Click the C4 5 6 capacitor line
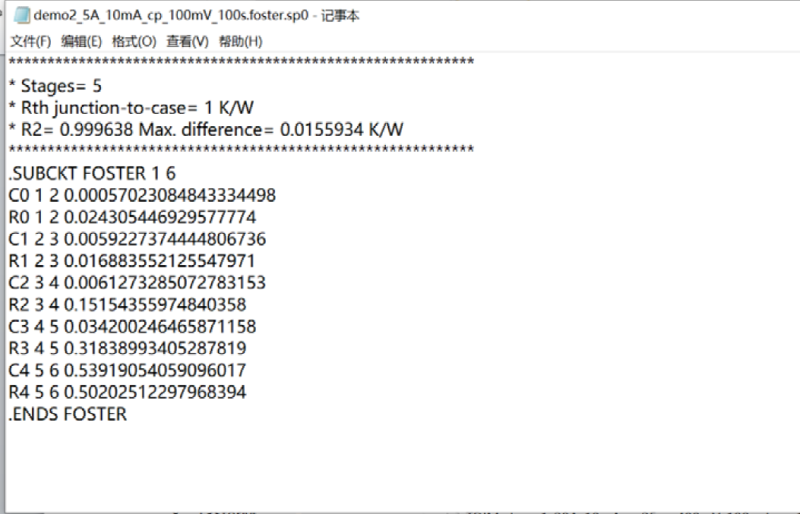 (x=127, y=371)
